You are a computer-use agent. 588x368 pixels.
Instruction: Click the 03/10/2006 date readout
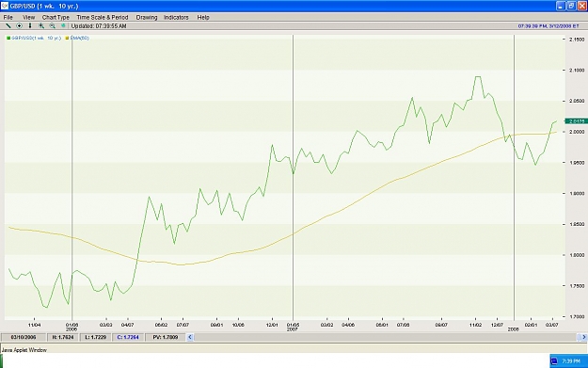24,337
